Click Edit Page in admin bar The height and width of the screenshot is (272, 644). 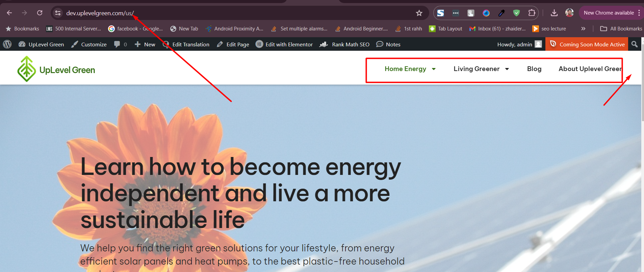[233, 44]
